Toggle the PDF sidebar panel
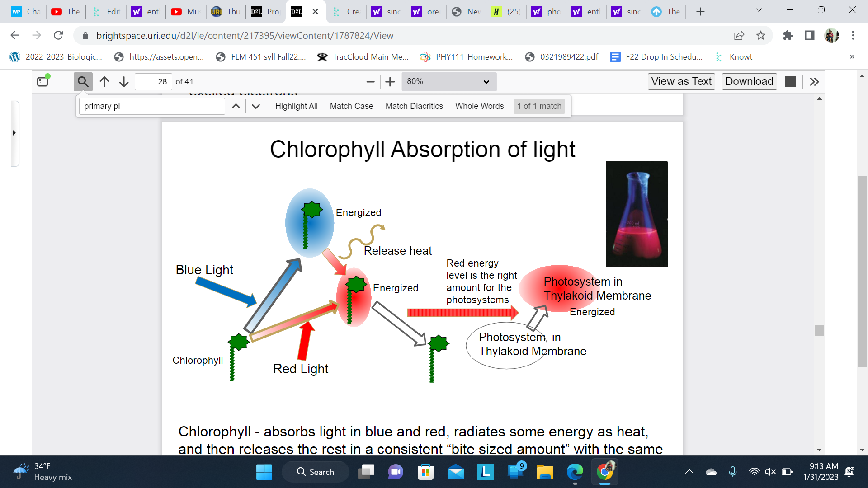Viewport: 868px width, 488px height. point(43,81)
